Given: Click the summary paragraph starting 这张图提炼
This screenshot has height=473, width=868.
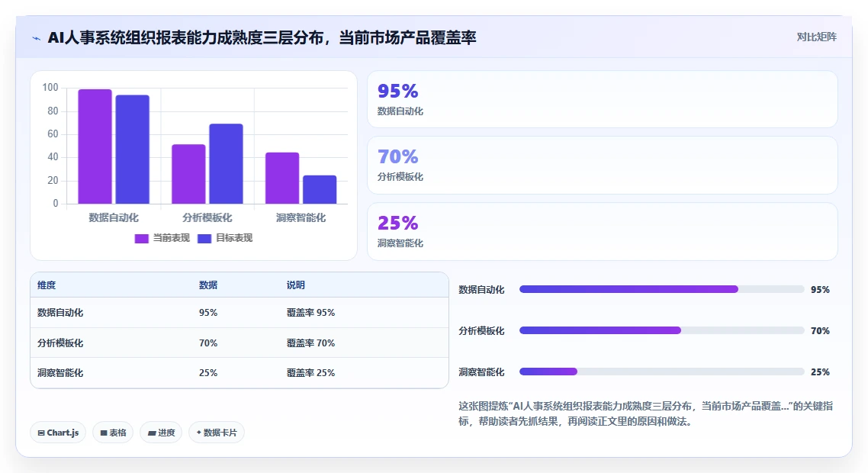Looking at the screenshot, I should pos(645,413).
